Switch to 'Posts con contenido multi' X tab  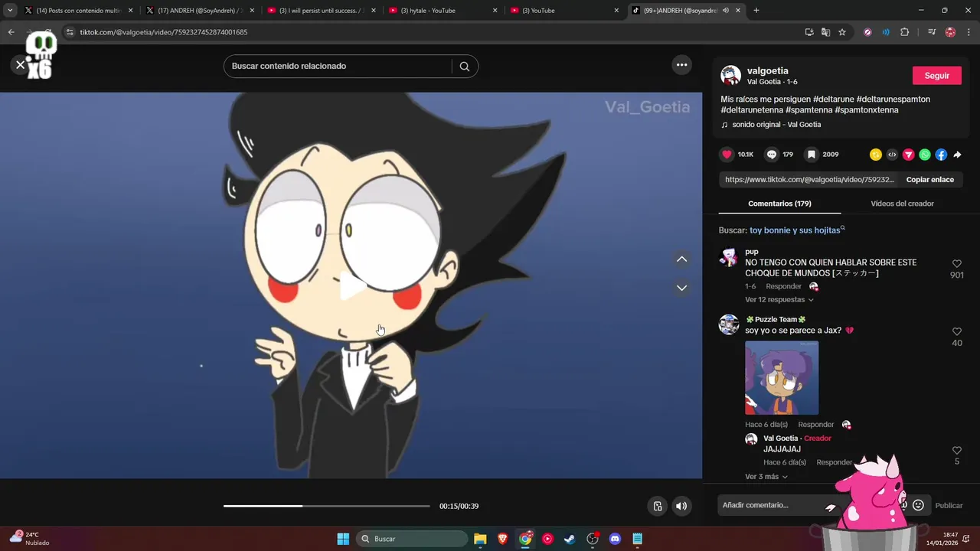pos(79,11)
